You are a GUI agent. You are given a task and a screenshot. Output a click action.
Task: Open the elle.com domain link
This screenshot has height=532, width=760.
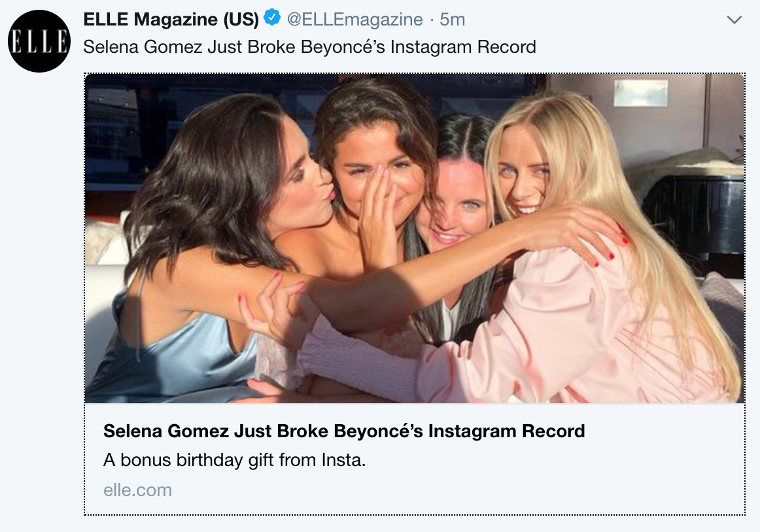(137, 490)
